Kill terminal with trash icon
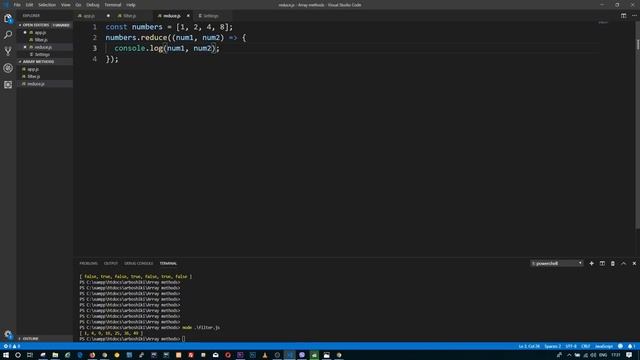The width and height of the screenshot is (640, 360). click(613, 263)
